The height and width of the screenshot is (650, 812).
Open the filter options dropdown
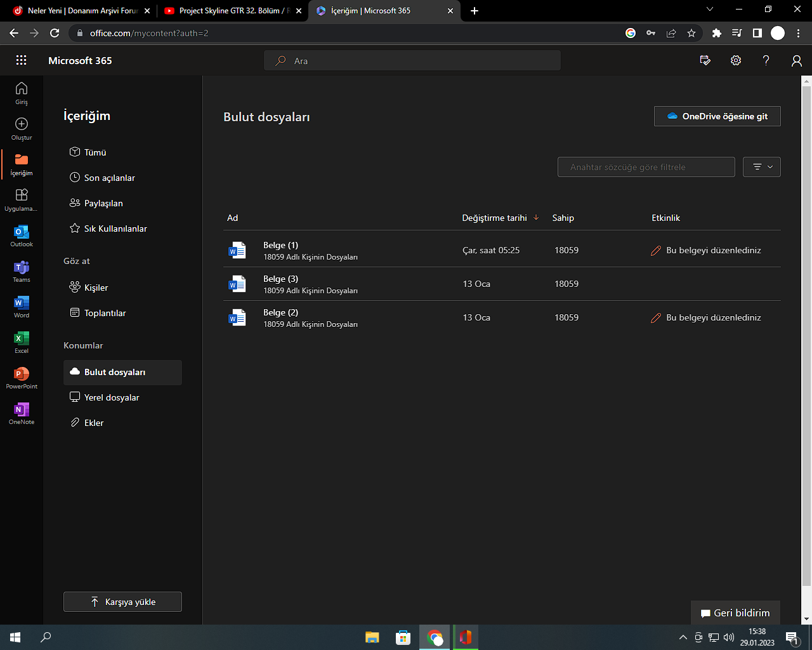762,167
